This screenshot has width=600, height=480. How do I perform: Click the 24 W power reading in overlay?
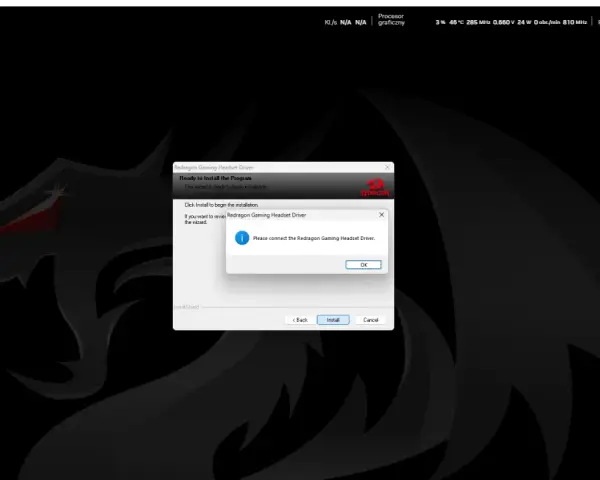tap(524, 22)
